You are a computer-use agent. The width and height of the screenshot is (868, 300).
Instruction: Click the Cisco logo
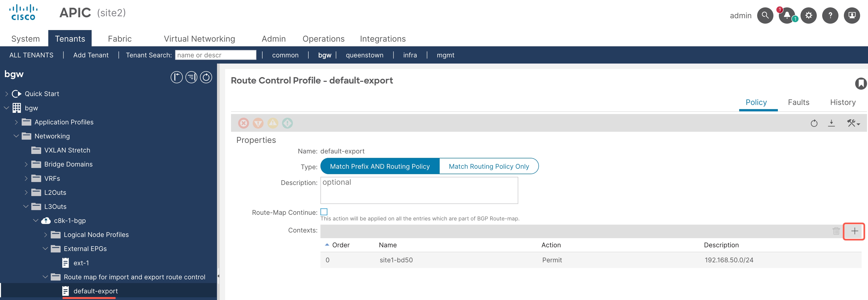pyautogui.click(x=23, y=13)
